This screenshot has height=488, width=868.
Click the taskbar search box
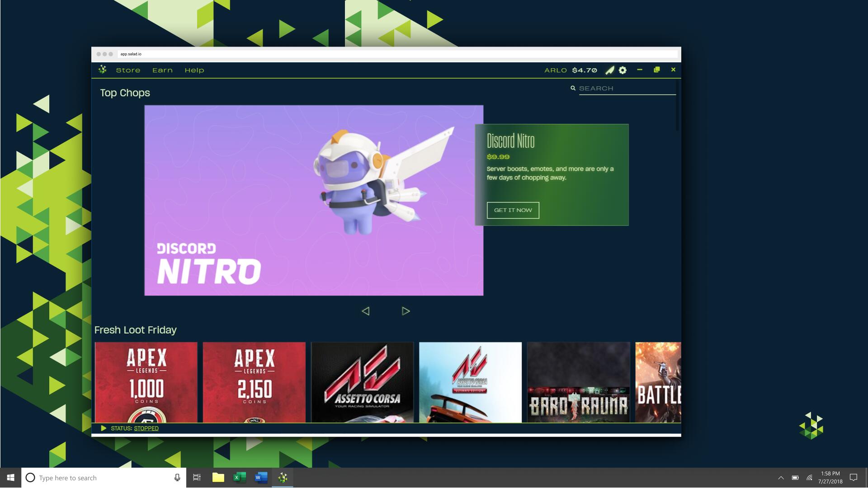[x=104, y=478]
